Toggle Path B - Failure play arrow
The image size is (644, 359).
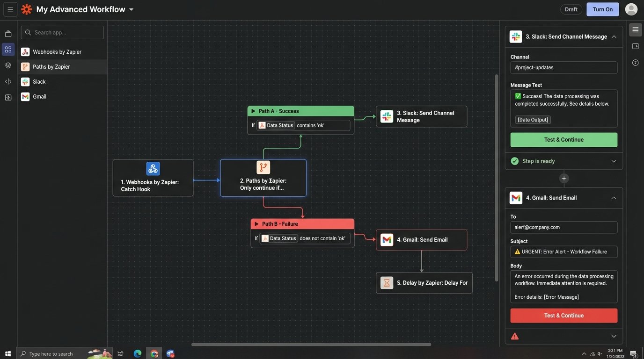[256, 224]
